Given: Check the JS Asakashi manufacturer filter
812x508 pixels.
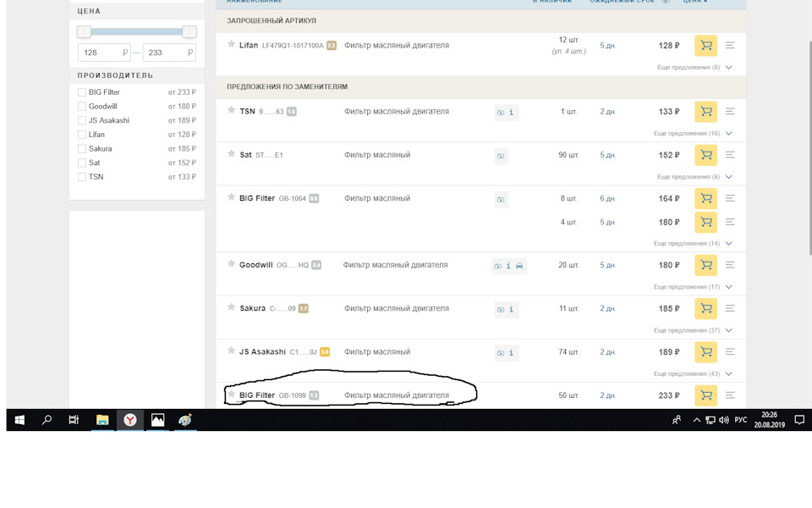Looking at the screenshot, I should (x=82, y=120).
